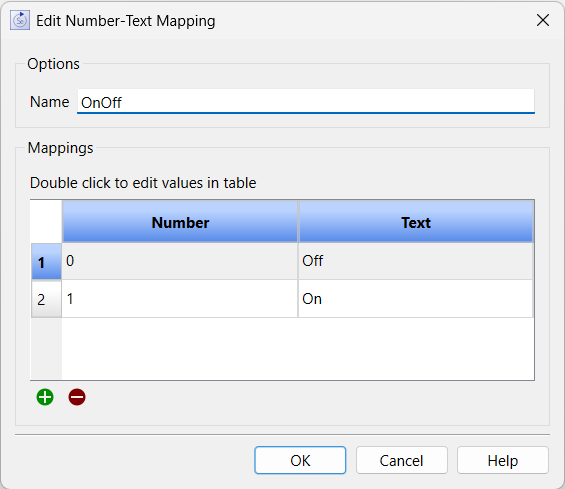Select row header 1 in mappings table
This screenshot has width=565, height=489.
[x=46, y=261]
